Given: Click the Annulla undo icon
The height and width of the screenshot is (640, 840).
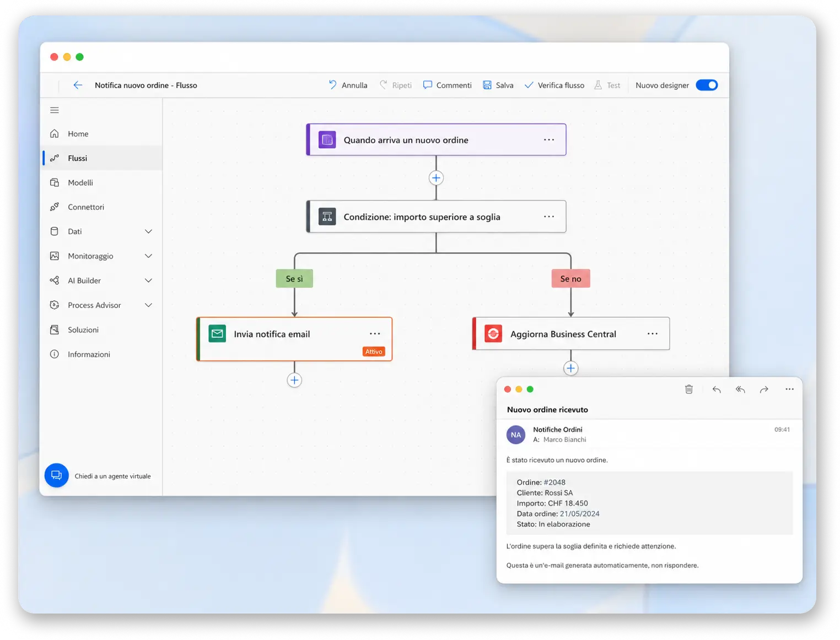Looking at the screenshot, I should pos(332,85).
